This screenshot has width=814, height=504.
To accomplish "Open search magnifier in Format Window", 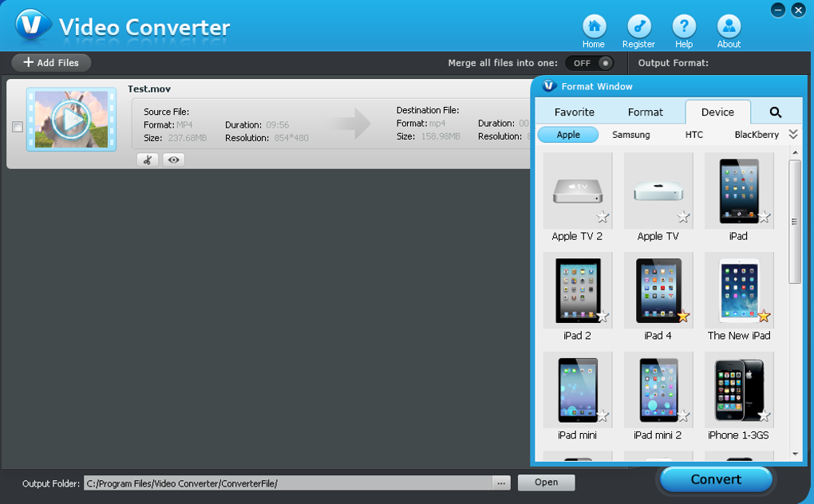I will click(x=775, y=112).
